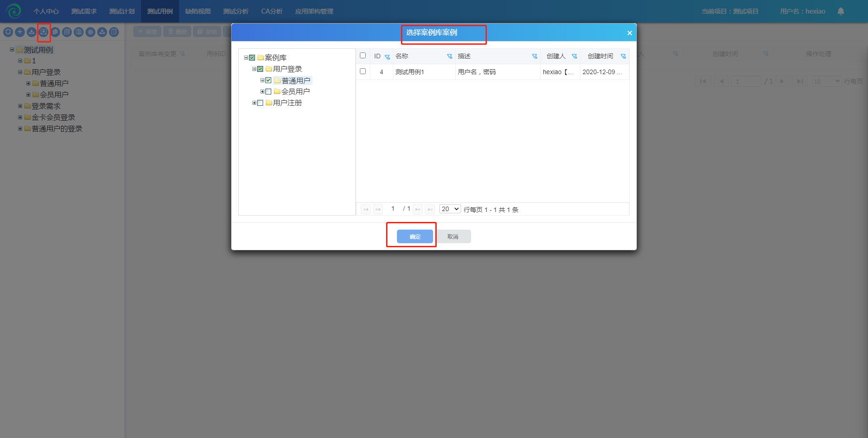Viewport: 868px width, 438px height.
Task: Check the 会员用户 checkbox in dialog tree
Action: click(269, 92)
